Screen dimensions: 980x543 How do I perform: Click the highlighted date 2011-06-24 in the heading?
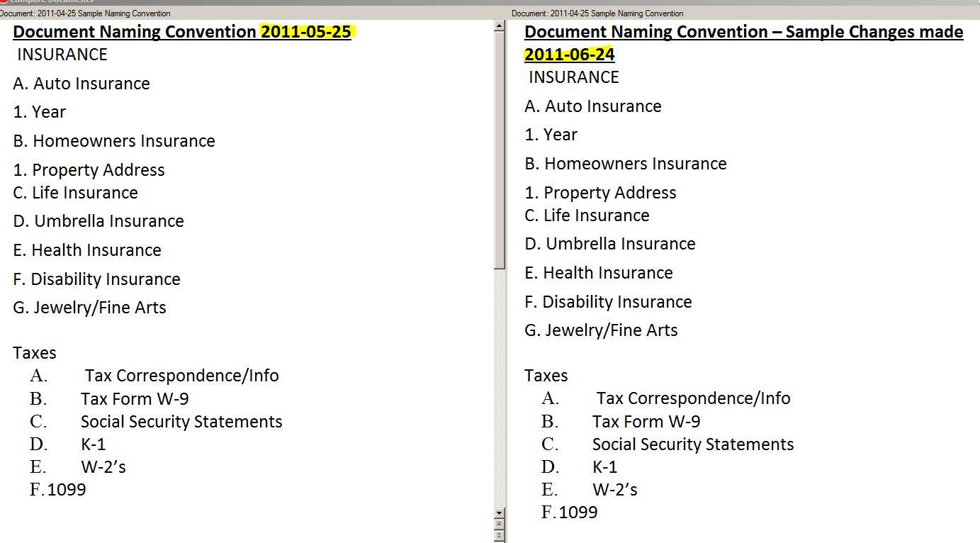(570, 55)
